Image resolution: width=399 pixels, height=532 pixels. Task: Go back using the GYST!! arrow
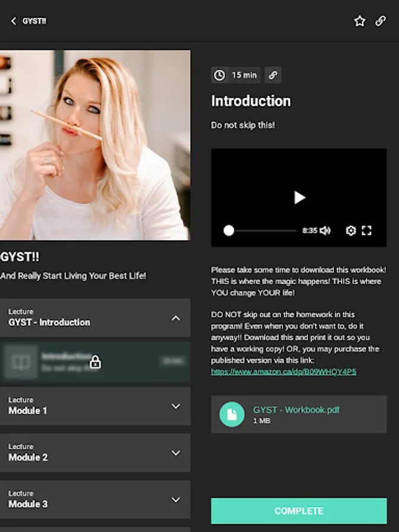point(14,21)
